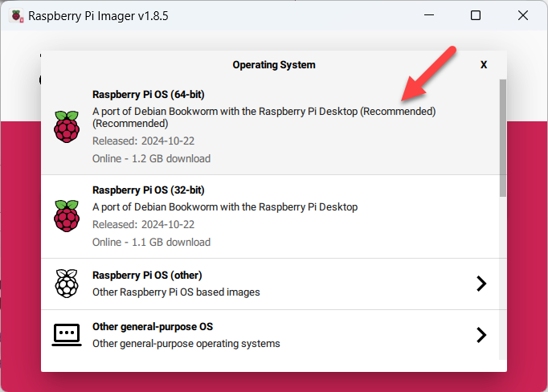Click the 64-bit Online 1.2 GB download text
The width and height of the screenshot is (548, 392).
pyautogui.click(x=151, y=158)
